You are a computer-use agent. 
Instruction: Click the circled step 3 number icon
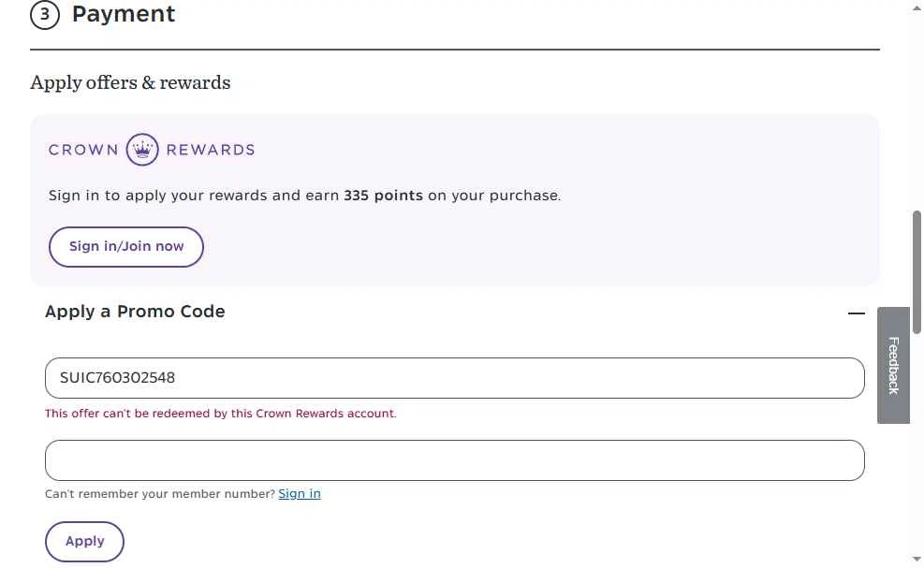coord(45,15)
